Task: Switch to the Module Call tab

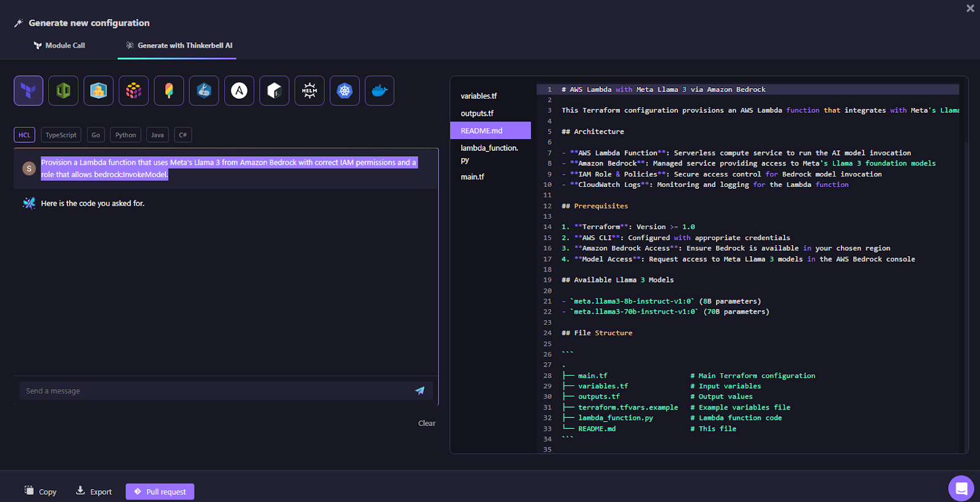Action: pos(59,45)
